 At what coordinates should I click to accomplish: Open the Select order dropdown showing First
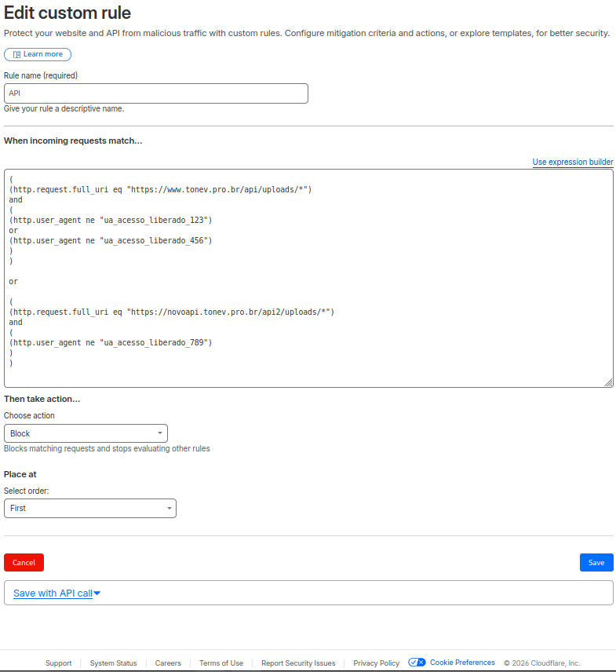[90, 508]
